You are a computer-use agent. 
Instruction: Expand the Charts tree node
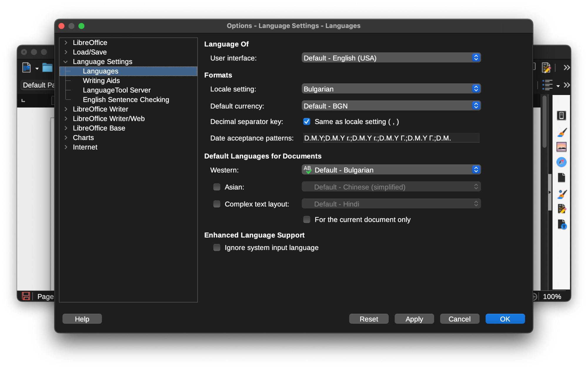pos(66,138)
